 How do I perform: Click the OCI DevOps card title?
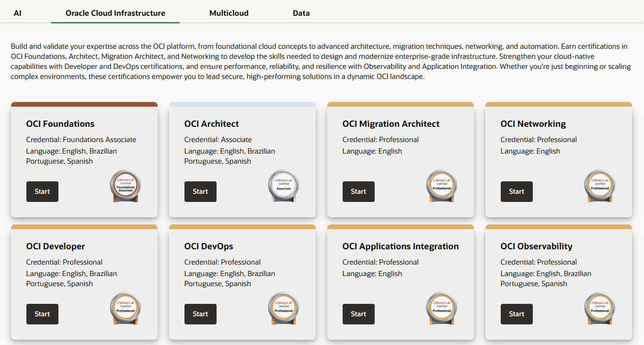[209, 246]
